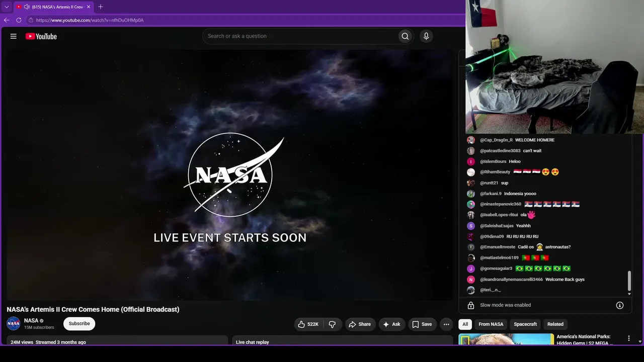Click @IsabelLopes-rl6ui's chat avatar
Screen dimensions: 644x362
tap(471, 215)
